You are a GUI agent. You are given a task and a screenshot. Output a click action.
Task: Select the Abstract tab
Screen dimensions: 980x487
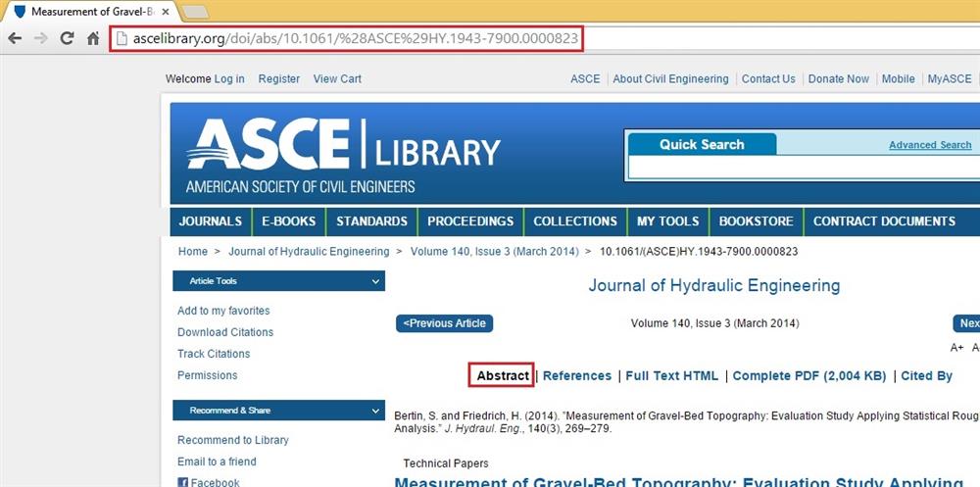tap(503, 375)
